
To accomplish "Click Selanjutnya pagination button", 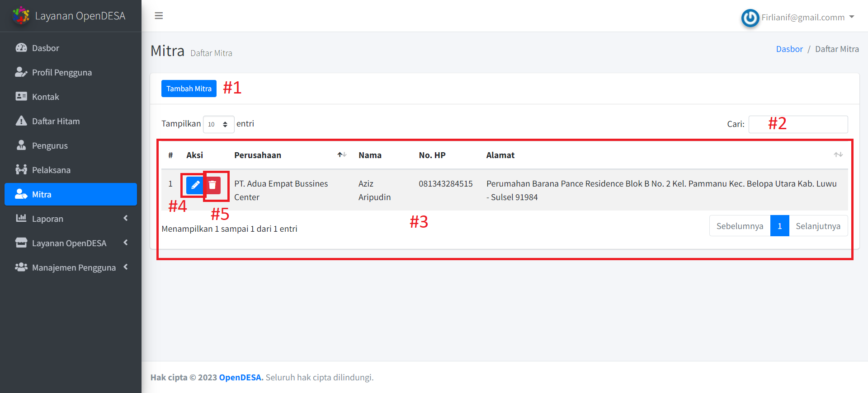I will [818, 226].
